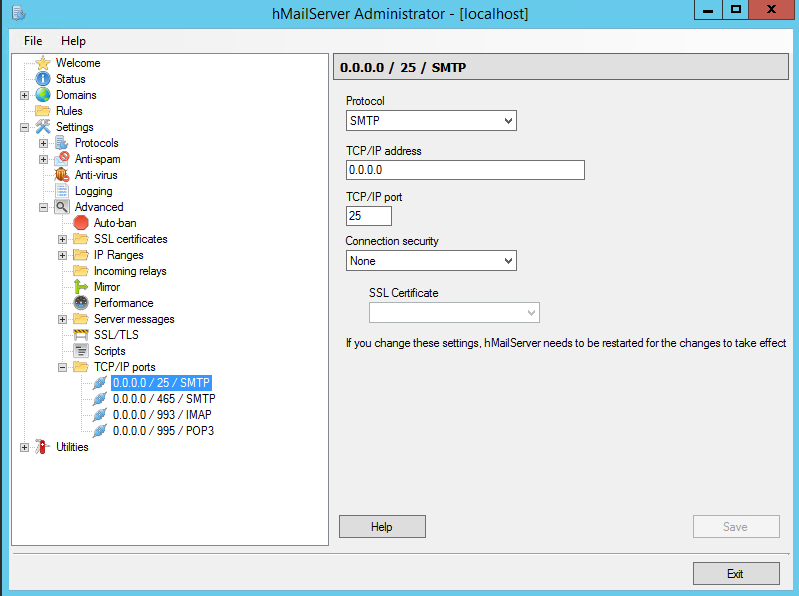Viewport: 799px width, 596px height.
Task: Click the green Mirror arrow icon
Action: (81, 287)
